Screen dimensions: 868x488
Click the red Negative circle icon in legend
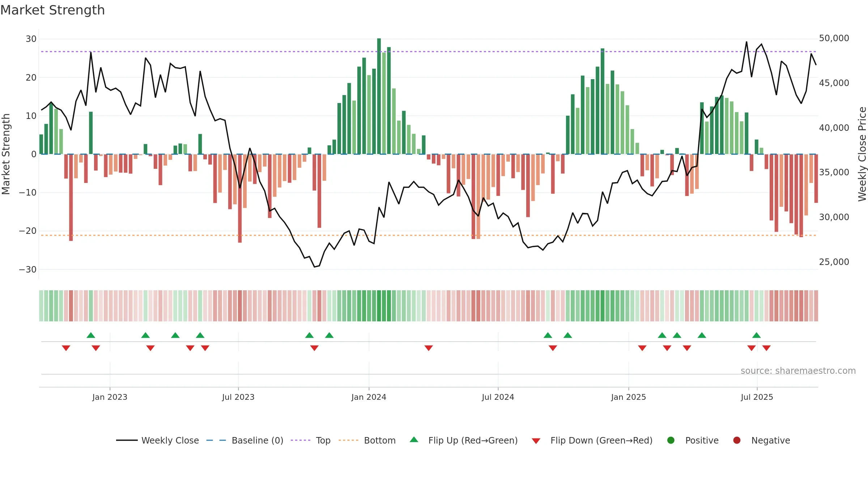coord(737,440)
